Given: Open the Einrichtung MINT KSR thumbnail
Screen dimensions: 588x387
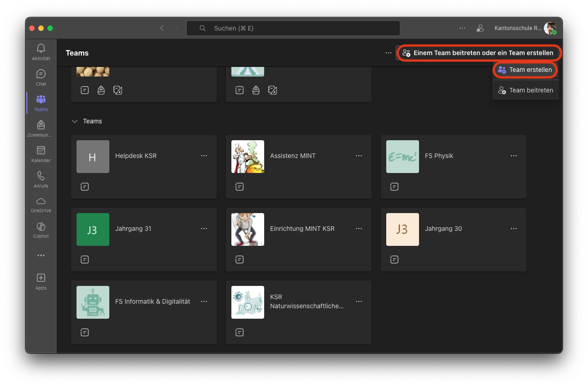Looking at the screenshot, I should point(248,229).
